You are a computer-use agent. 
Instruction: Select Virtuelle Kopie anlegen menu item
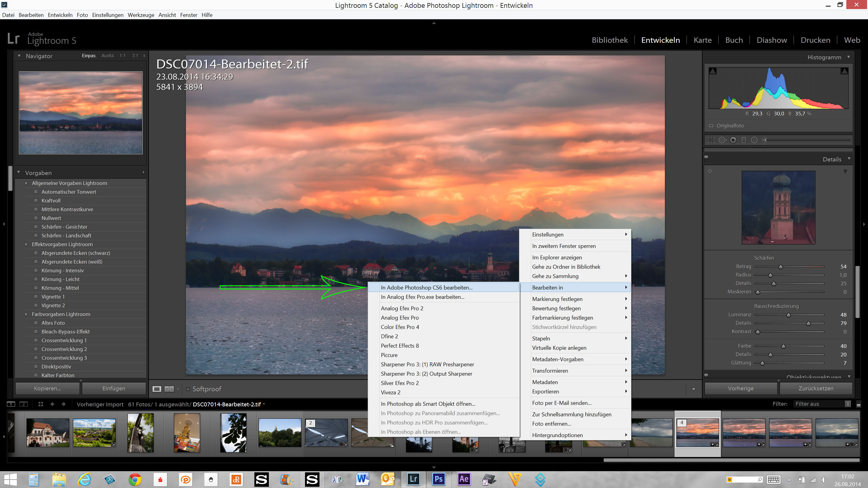(x=576, y=348)
